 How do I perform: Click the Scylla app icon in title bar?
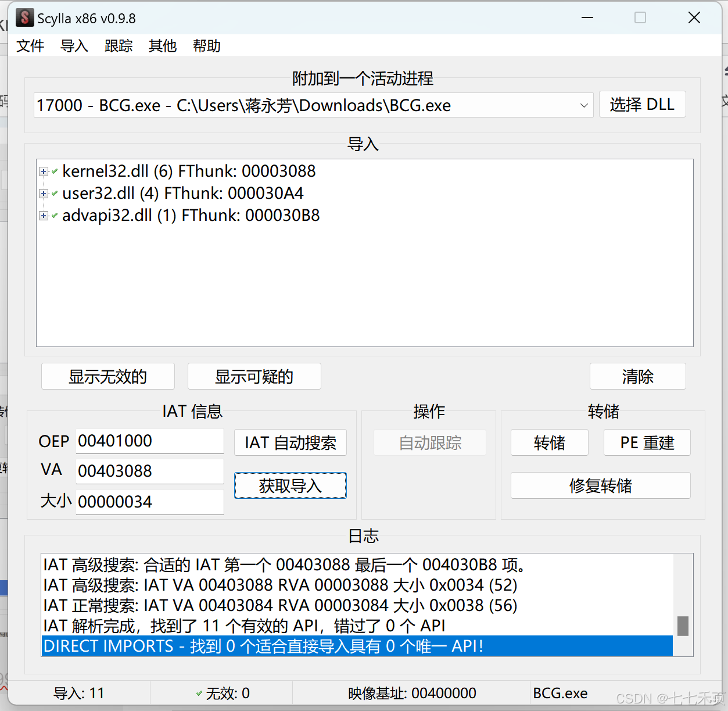pyautogui.click(x=24, y=17)
